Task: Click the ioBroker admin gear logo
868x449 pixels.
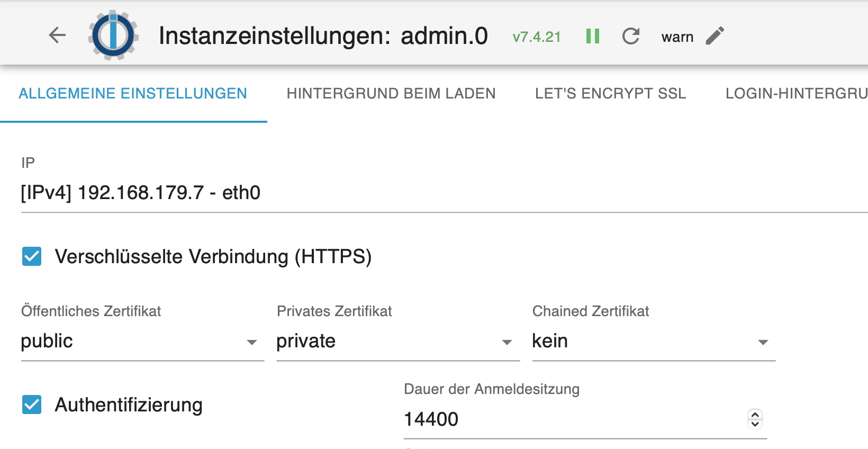Action: tap(113, 35)
